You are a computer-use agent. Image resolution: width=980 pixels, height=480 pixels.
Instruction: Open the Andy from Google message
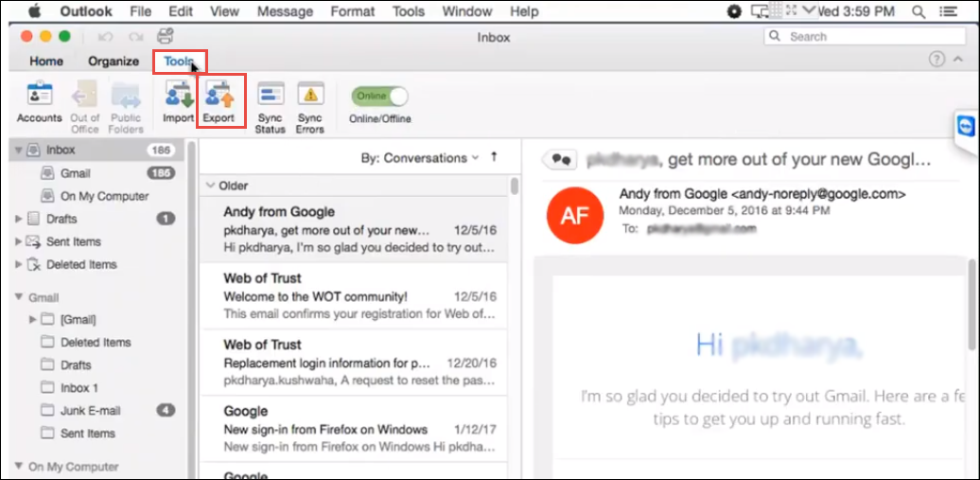pyautogui.click(x=354, y=229)
